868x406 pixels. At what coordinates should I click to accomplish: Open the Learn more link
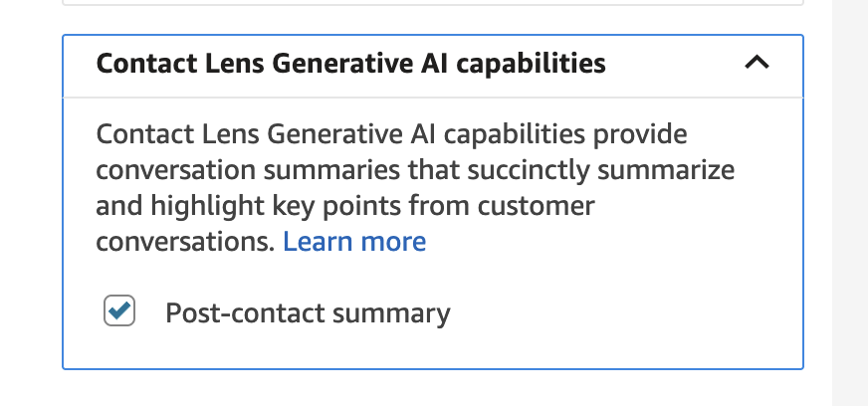click(x=354, y=242)
